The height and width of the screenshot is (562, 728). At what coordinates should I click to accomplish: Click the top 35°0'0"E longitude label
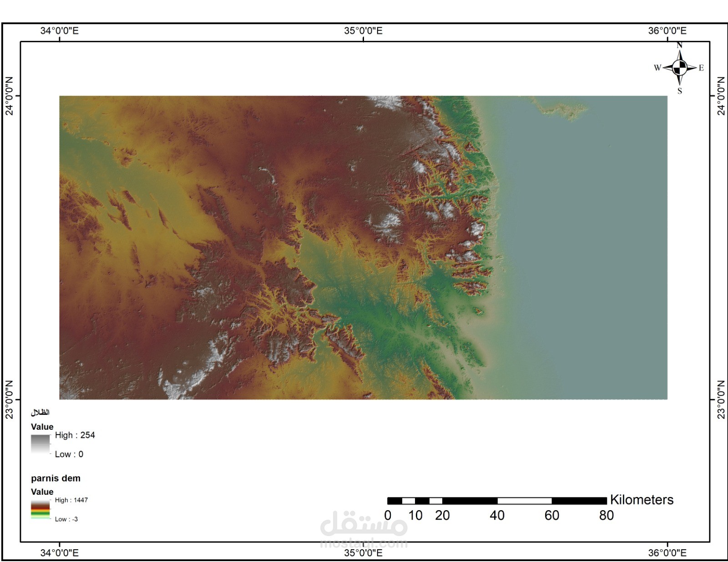pyautogui.click(x=363, y=31)
